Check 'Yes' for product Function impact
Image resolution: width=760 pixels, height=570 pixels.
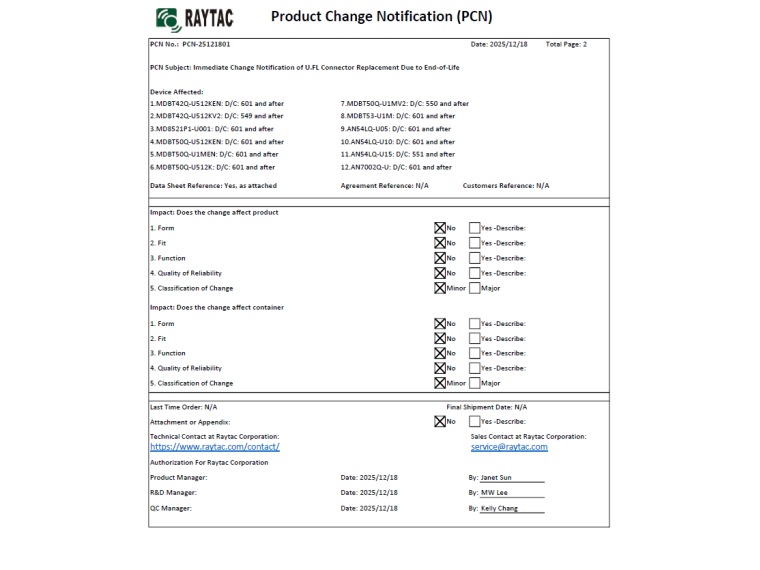(x=474, y=258)
